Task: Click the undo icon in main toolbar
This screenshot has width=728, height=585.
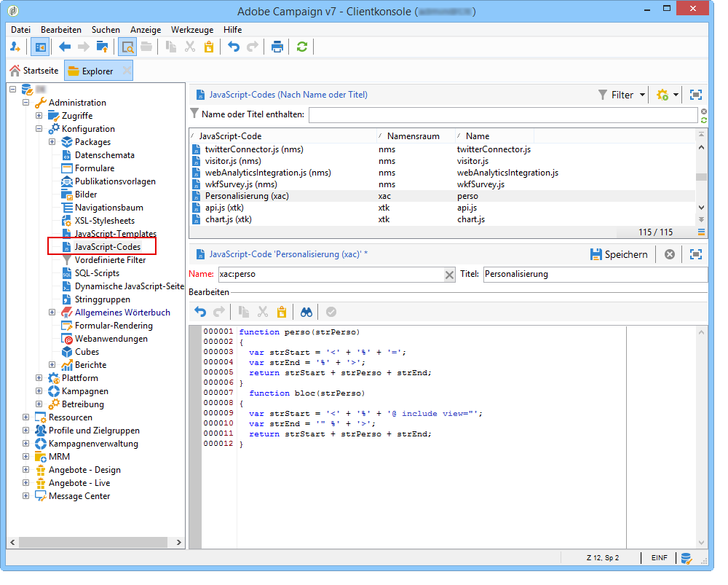Action: (x=233, y=47)
